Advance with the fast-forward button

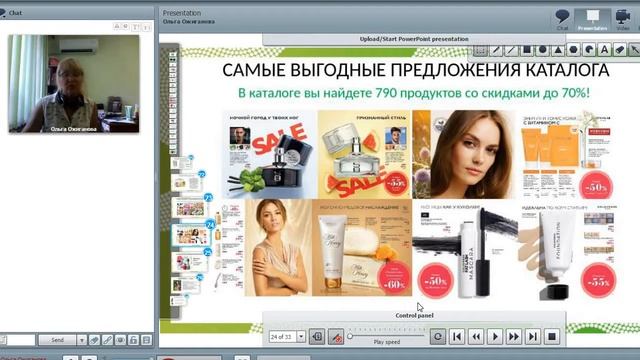pos(513,337)
